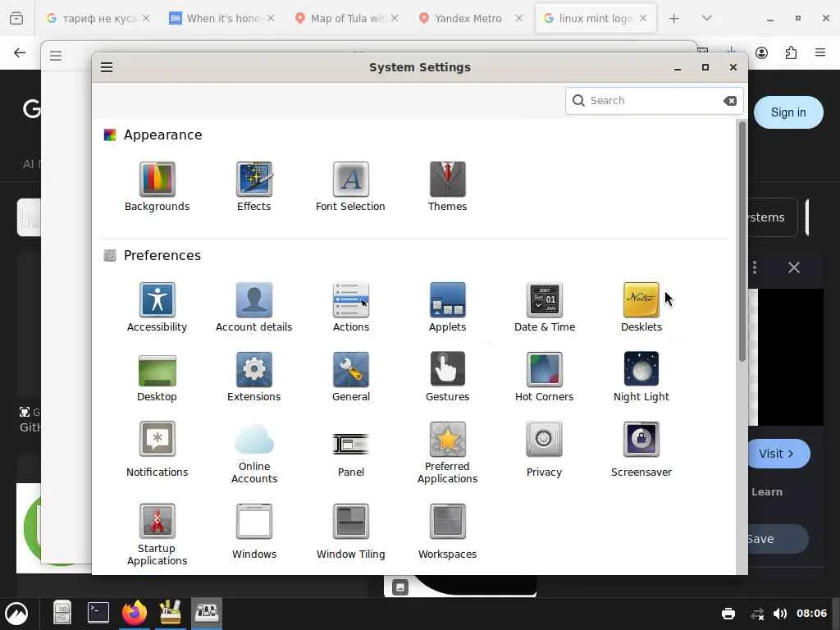840x630 pixels.
Task: Open the file manager taskbar icon
Action: [x=62, y=613]
